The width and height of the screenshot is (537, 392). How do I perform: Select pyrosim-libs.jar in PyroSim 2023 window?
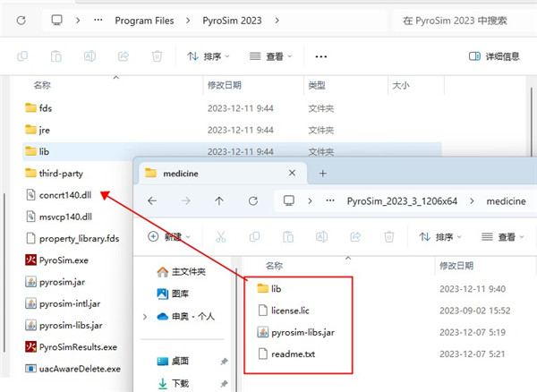(x=64, y=325)
